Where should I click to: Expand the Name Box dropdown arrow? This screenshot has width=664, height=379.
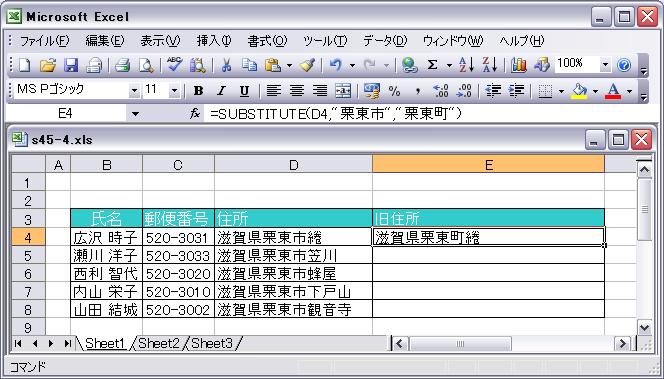pos(135,113)
